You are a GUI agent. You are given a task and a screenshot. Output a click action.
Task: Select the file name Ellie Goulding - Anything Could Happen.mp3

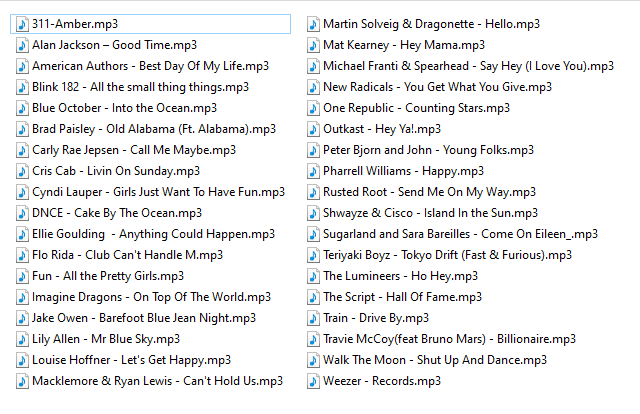(x=153, y=234)
